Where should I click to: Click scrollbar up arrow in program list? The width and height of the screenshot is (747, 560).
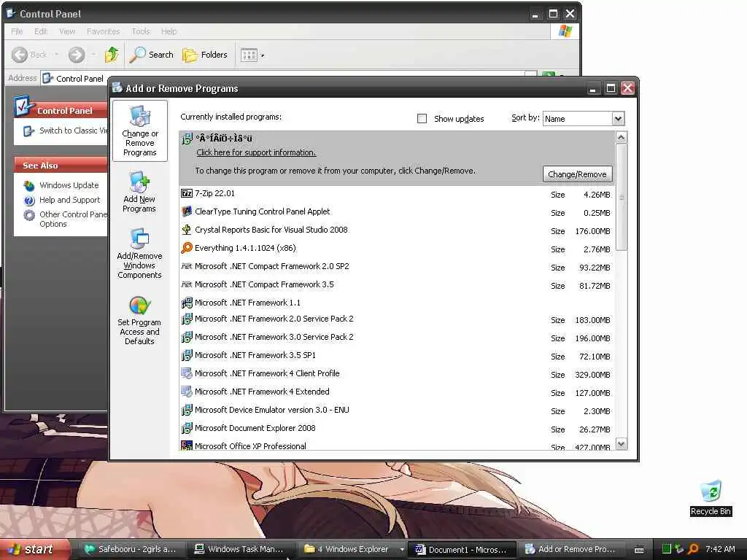coord(622,138)
